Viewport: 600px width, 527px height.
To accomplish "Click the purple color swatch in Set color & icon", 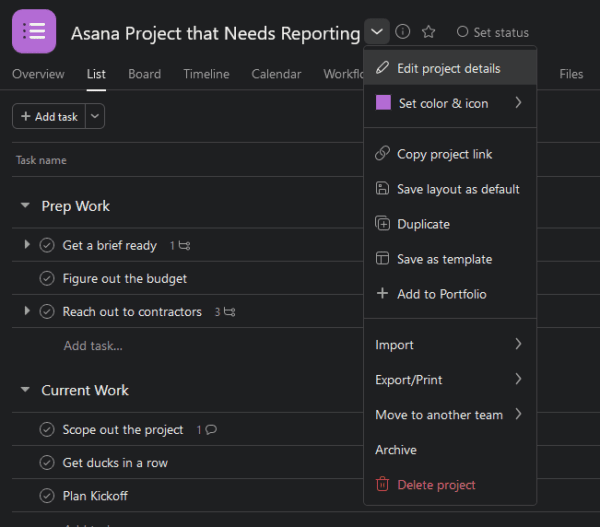I will click(383, 103).
